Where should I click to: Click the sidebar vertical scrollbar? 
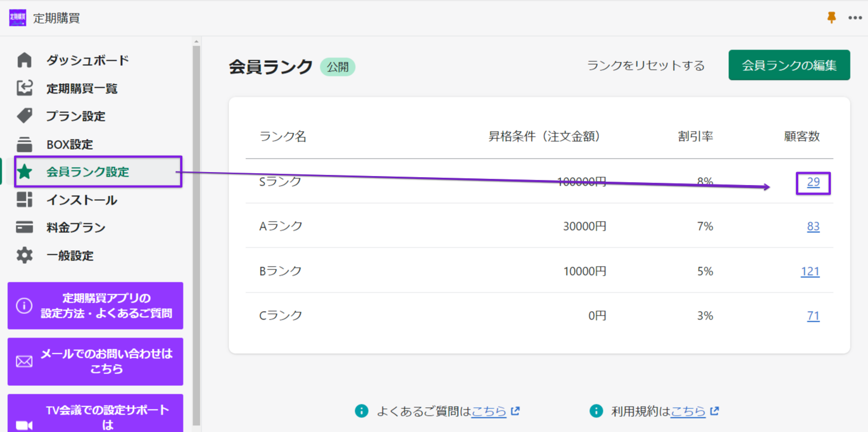pos(196,225)
